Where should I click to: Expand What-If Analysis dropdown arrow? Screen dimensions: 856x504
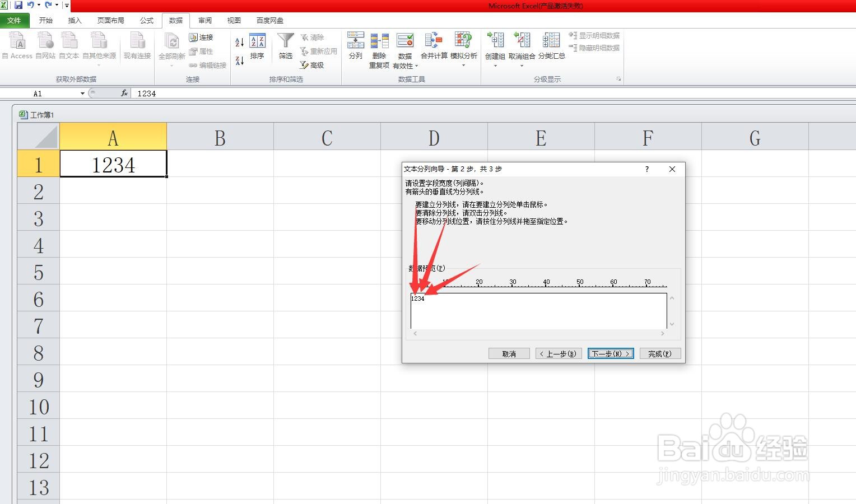pyautogui.click(x=464, y=66)
